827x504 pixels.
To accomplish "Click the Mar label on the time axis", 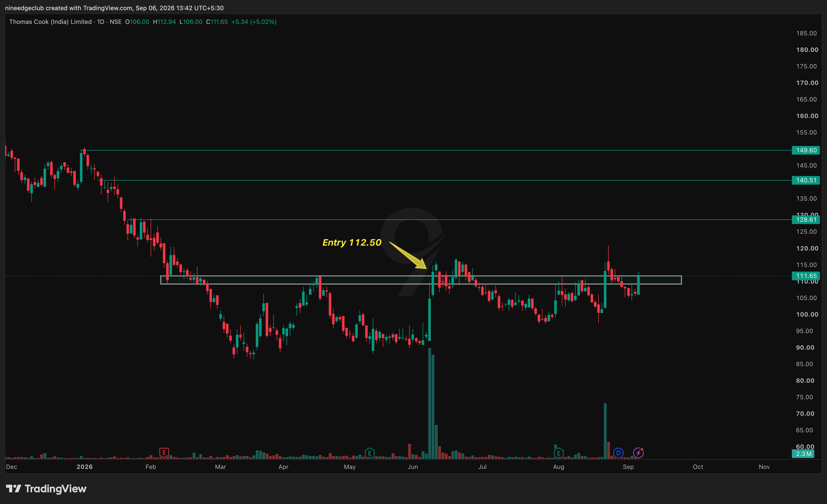I will tap(220, 467).
